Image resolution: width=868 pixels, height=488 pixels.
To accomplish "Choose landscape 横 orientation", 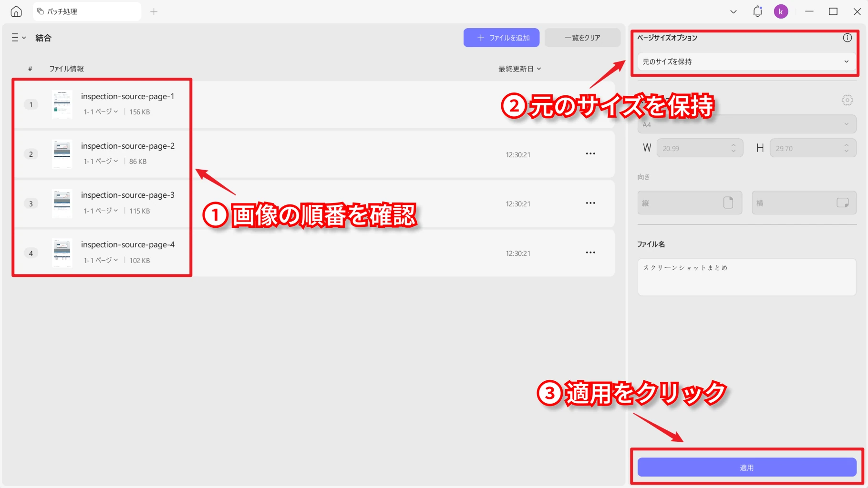I will point(804,203).
